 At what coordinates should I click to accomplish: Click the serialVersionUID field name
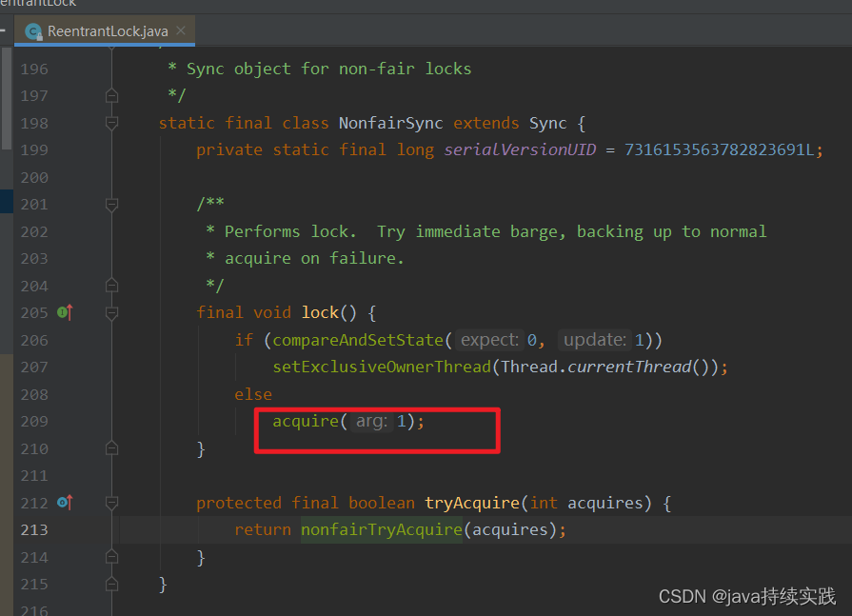(520, 149)
